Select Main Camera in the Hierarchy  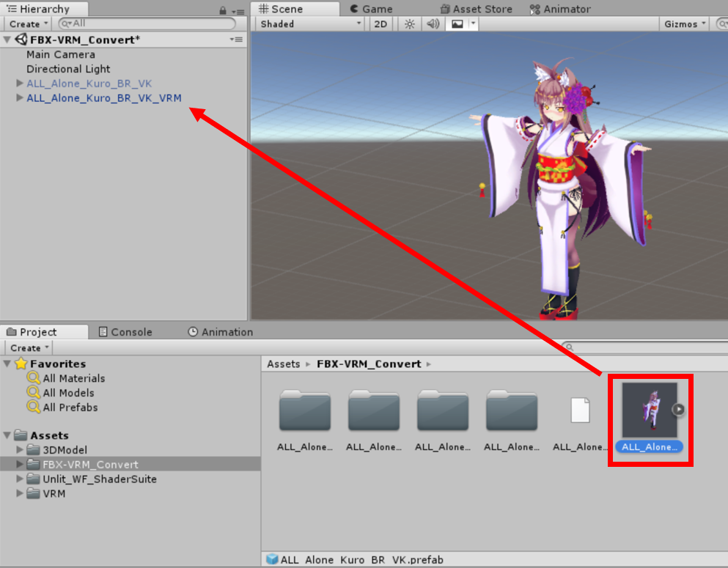click(61, 54)
